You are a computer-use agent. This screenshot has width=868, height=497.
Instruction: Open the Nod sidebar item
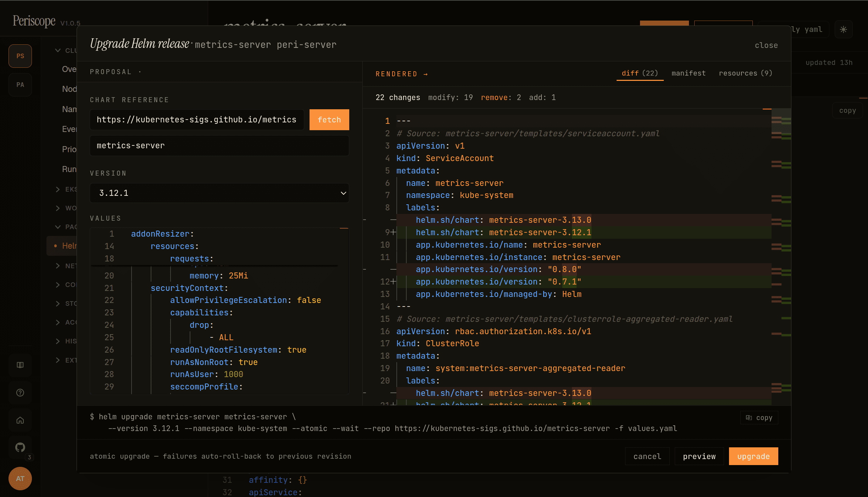(x=69, y=89)
